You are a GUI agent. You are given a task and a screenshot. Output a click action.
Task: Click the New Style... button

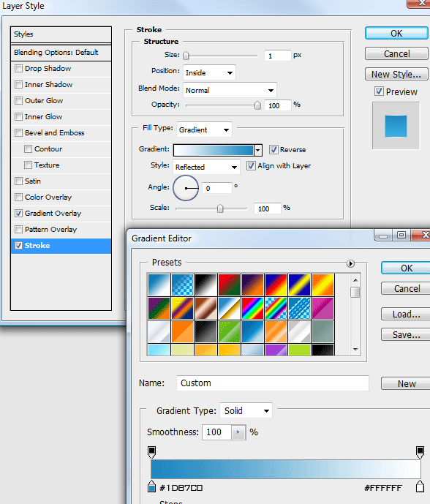tap(396, 75)
